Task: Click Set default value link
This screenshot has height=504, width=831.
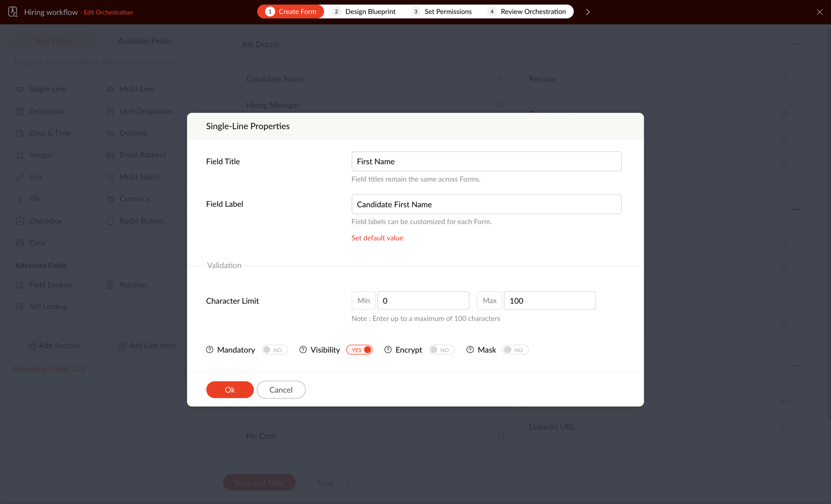Action: click(377, 238)
